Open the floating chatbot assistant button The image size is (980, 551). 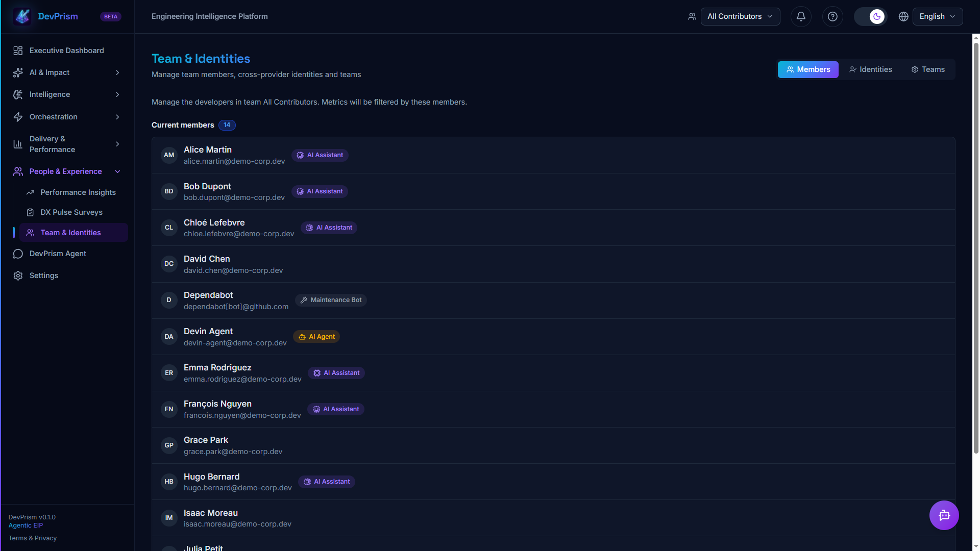[944, 515]
